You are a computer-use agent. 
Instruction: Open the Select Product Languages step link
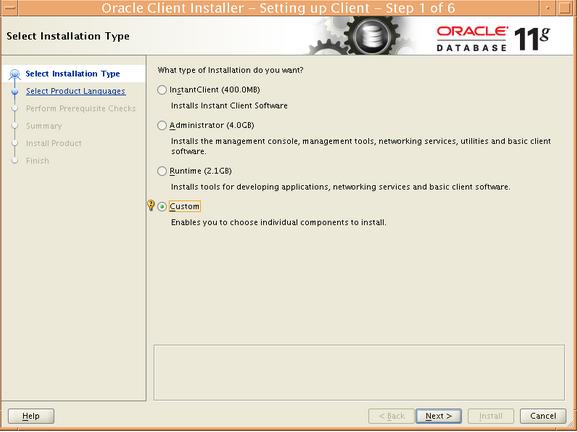pyautogui.click(x=75, y=91)
